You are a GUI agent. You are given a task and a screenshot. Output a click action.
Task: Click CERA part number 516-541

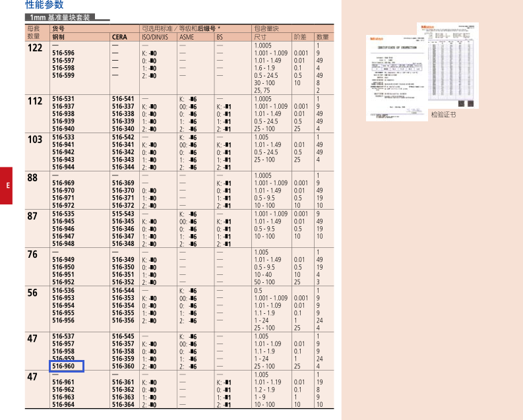(123, 99)
